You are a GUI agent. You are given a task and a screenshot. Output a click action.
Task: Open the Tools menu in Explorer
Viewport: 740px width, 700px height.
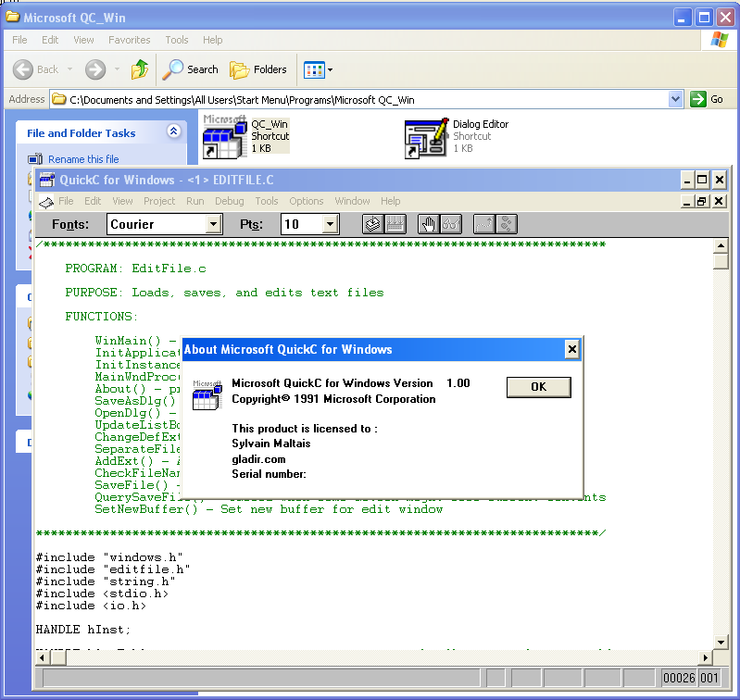[x=176, y=40]
